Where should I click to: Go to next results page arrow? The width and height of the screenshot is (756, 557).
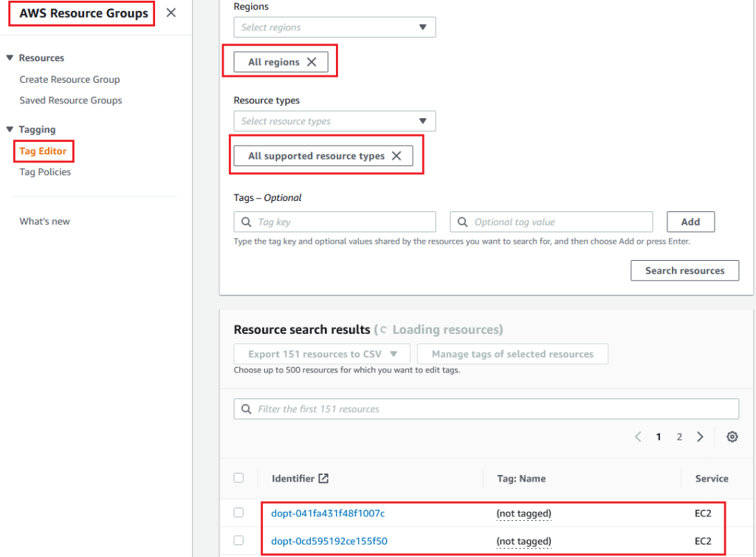[x=700, y=437]
